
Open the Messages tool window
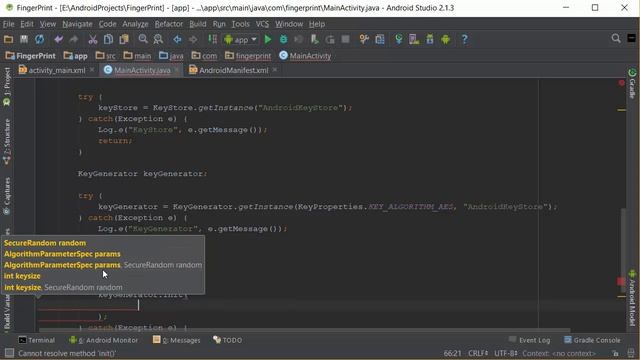click(176, 340)
